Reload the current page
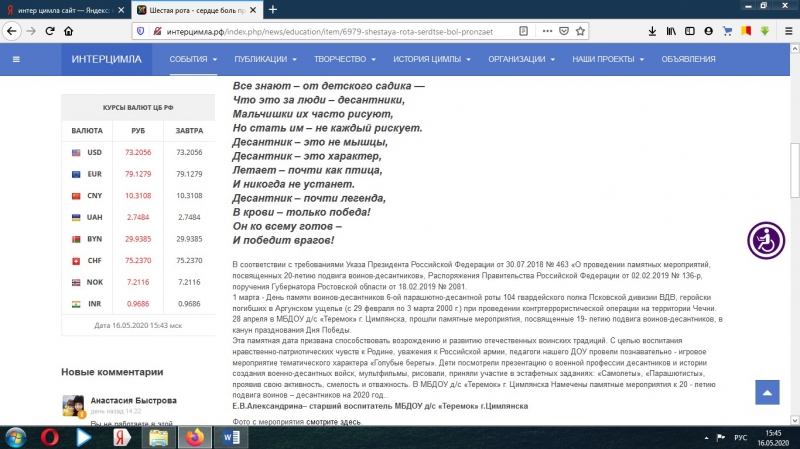800x449 pixels. [x=49, y=31]
